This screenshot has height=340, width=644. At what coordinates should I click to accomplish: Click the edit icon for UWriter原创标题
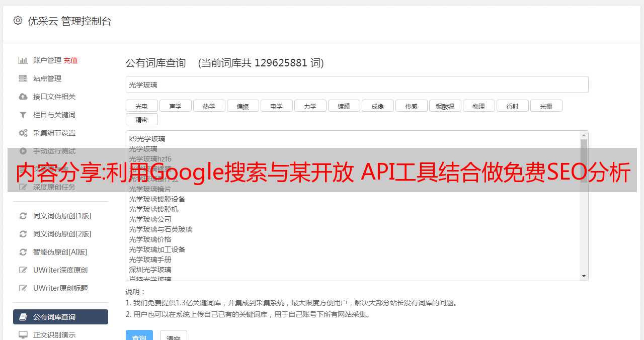point(23,288)
